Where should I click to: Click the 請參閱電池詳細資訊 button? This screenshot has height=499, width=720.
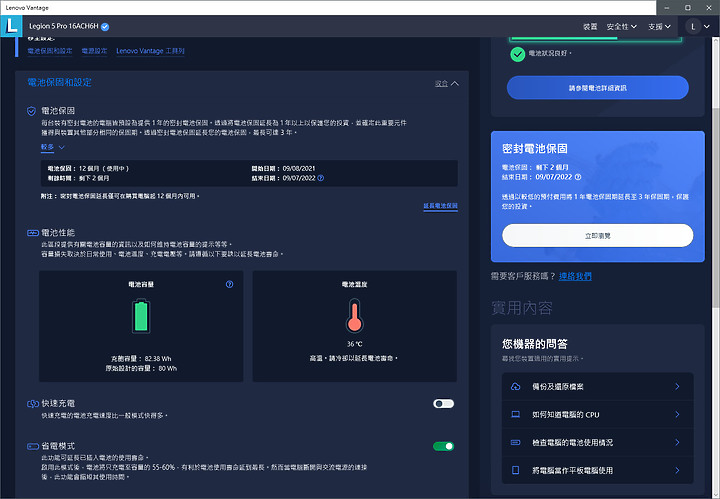(x=597, y=88)
